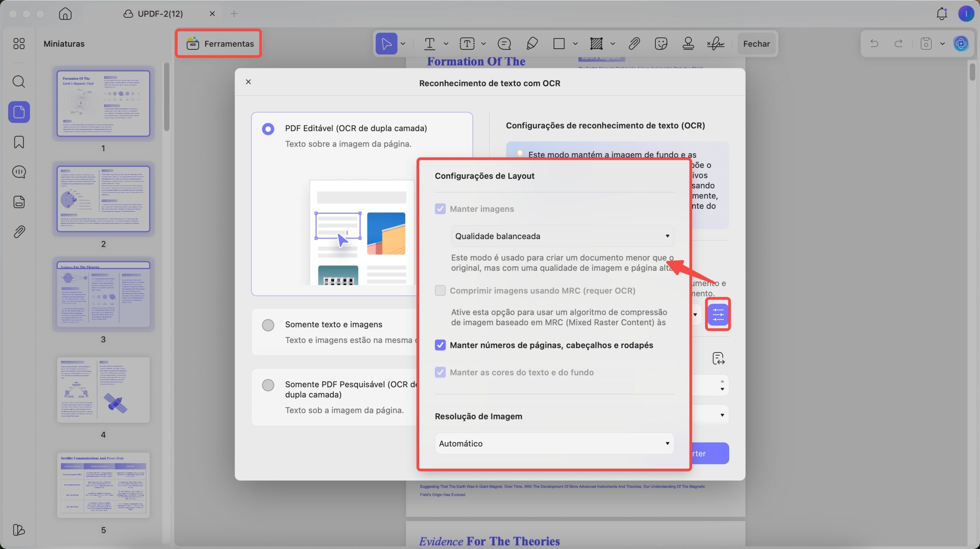Enable Comprimir imagens usando MRC checkbox
Viewport: 980px width, 549px height.
coord(440,290)
